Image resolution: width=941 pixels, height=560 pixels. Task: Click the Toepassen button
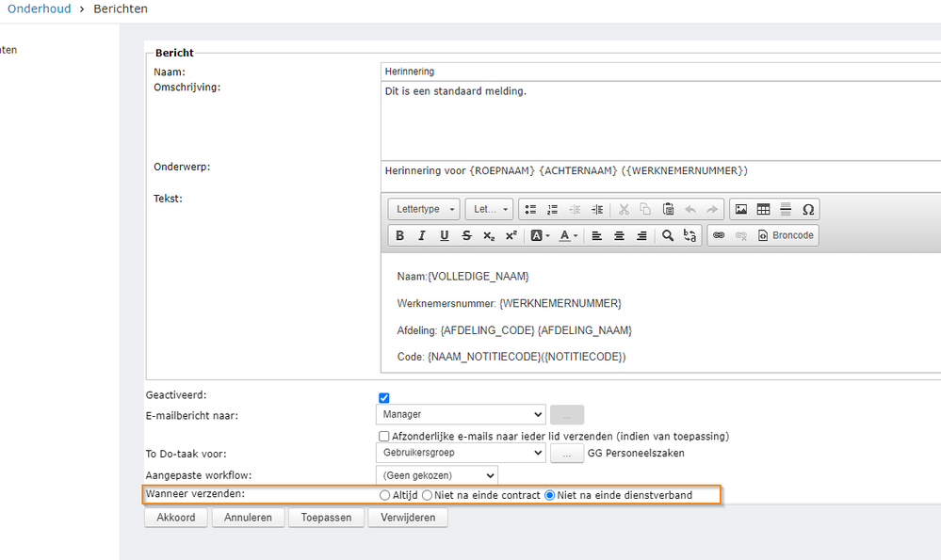point(326,518)
